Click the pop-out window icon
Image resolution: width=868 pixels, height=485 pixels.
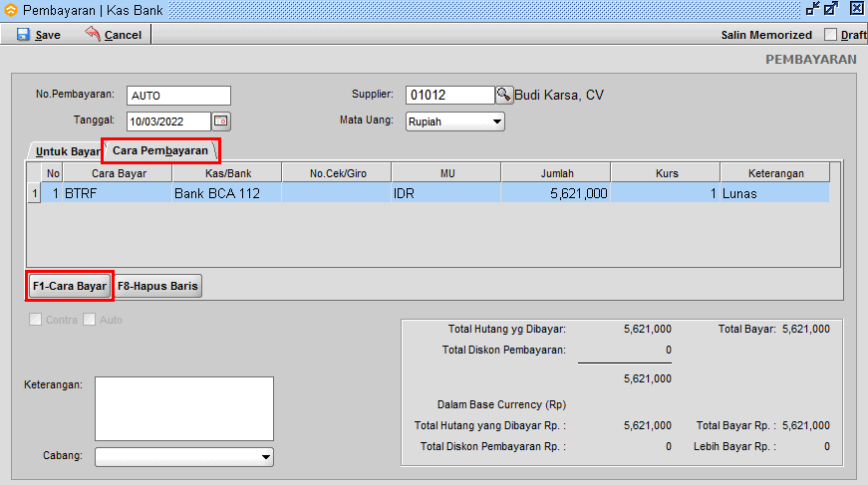[831, 9]
